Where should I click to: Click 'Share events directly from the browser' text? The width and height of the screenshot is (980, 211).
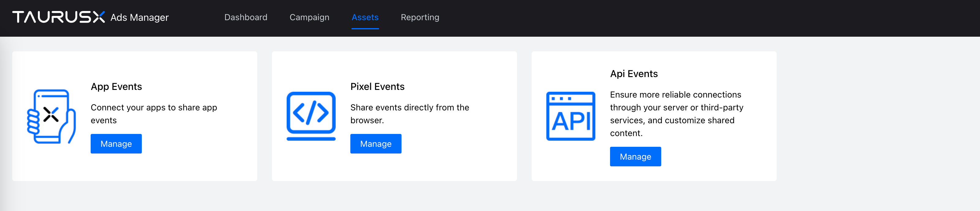tap(410, 114)
